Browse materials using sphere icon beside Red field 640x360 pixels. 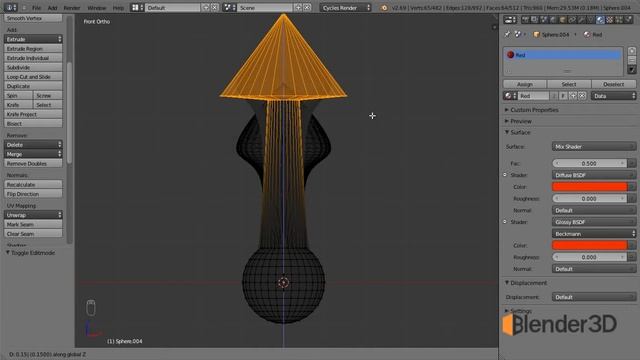tap(510, 96)
